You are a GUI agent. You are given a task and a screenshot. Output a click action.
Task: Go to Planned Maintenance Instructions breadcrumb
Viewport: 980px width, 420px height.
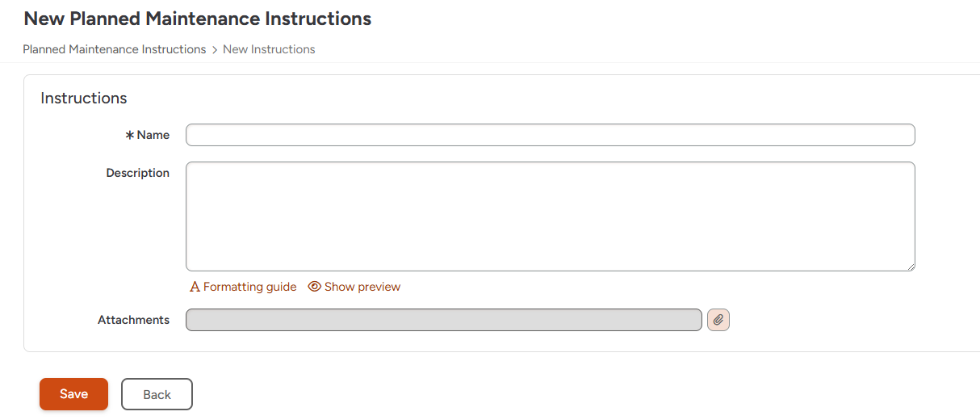[115, 49]
